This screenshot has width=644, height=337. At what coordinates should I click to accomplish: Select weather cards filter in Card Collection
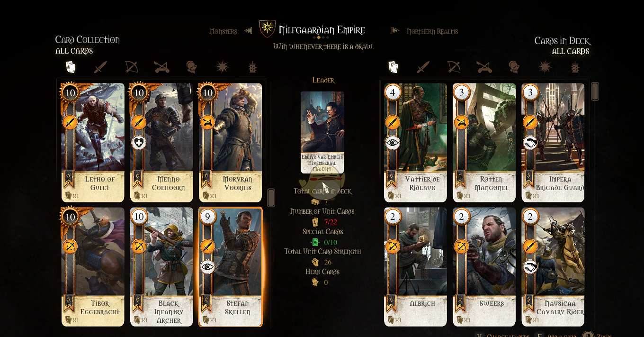pyautogui.click(x=223, y=67)
